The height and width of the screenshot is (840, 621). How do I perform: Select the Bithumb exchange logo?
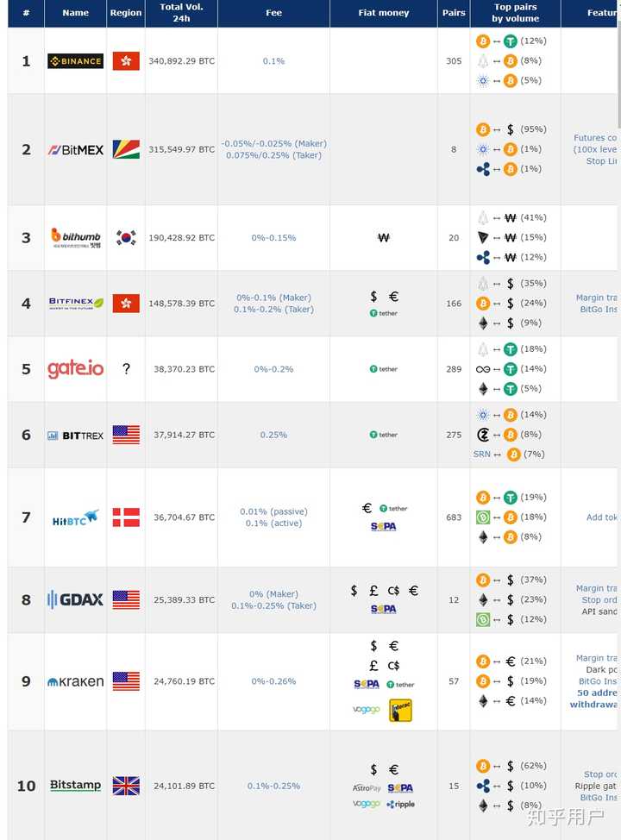click(76, 238)
